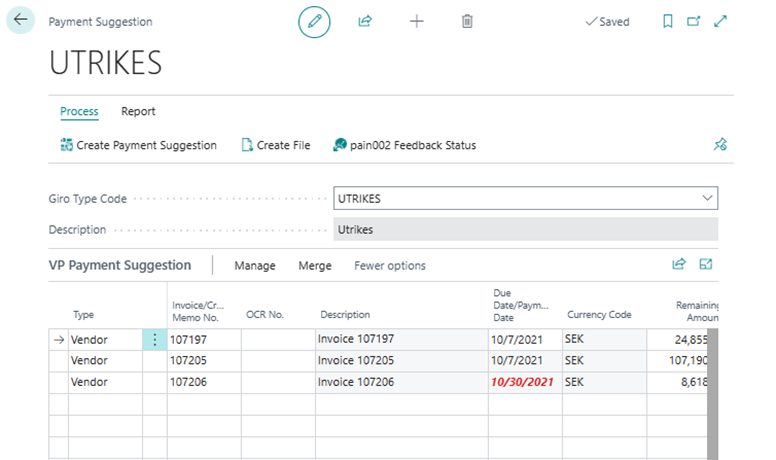Click Due Date/Payment Date column header
This screenshot has width=776, height=460.
click(x=521, y=306)
